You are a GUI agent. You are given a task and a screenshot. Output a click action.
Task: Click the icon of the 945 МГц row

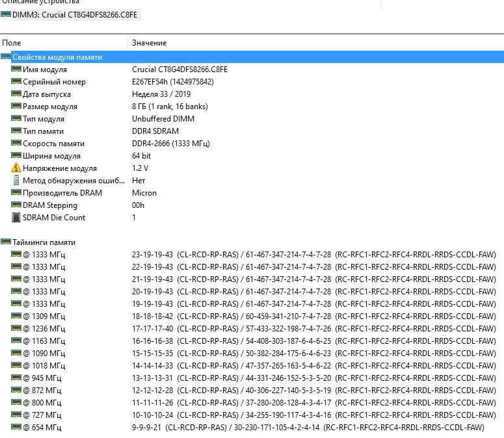pyautogui.click(x=16, y=378)
